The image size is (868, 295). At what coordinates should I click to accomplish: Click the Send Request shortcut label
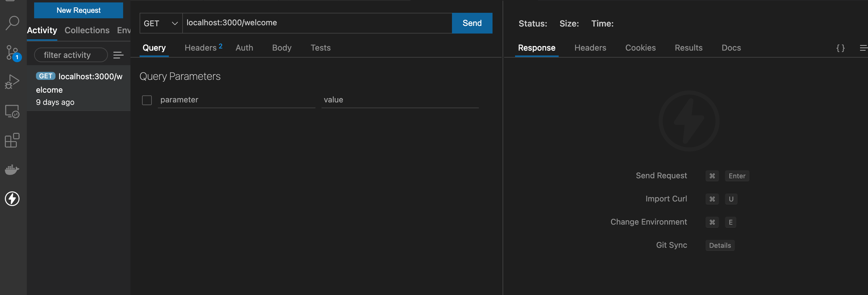(661, 176)
